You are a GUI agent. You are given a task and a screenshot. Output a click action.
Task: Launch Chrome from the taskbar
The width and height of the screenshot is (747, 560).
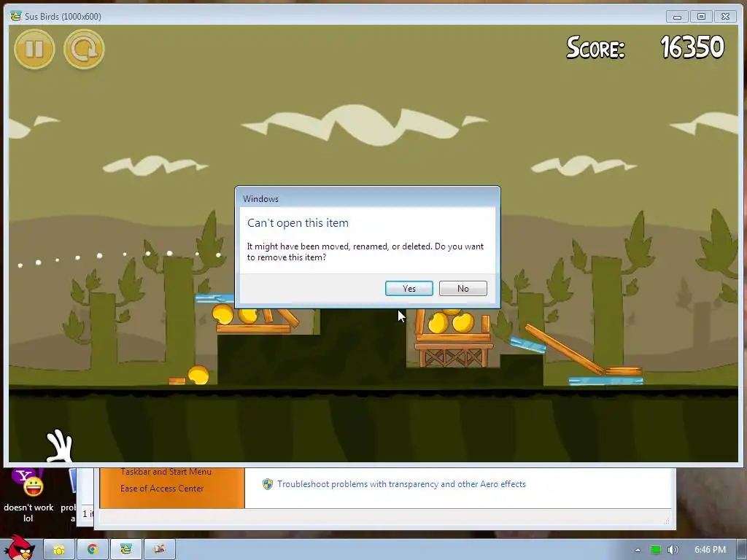click(x=93, y=550)
